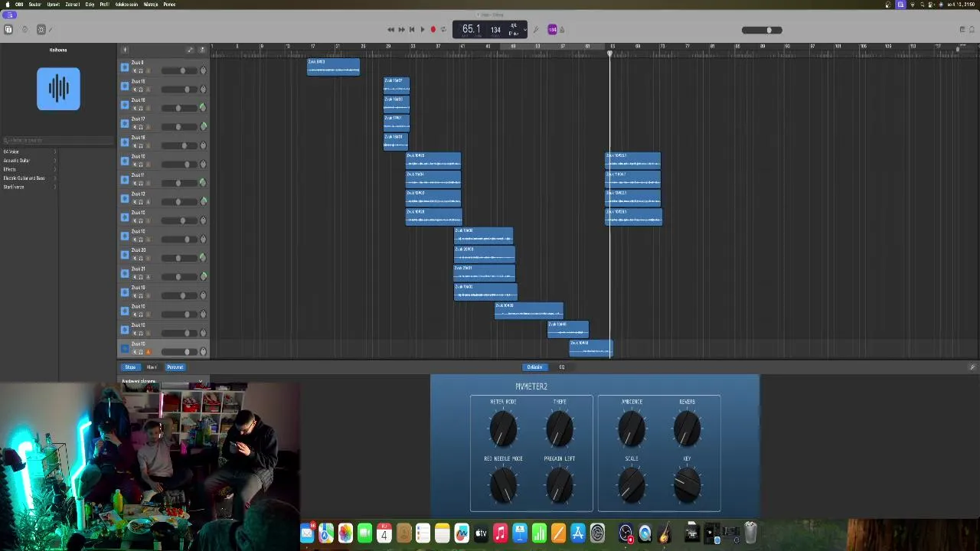Viewport: 980px width, 551px height.
Task: Open the App Store from the Dock
Action: (x=578, y=533)
